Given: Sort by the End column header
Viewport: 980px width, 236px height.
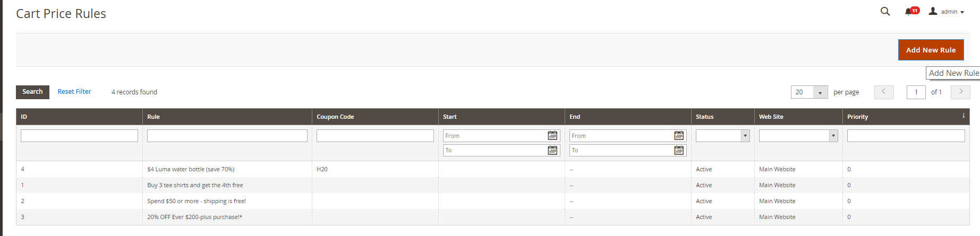Looking at the screenshot, I should coord(628,117).
